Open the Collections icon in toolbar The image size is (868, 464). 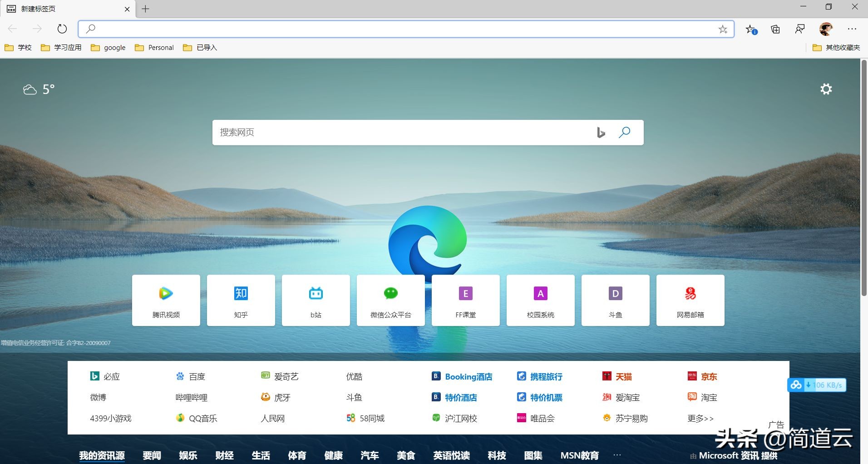point(775,30)
